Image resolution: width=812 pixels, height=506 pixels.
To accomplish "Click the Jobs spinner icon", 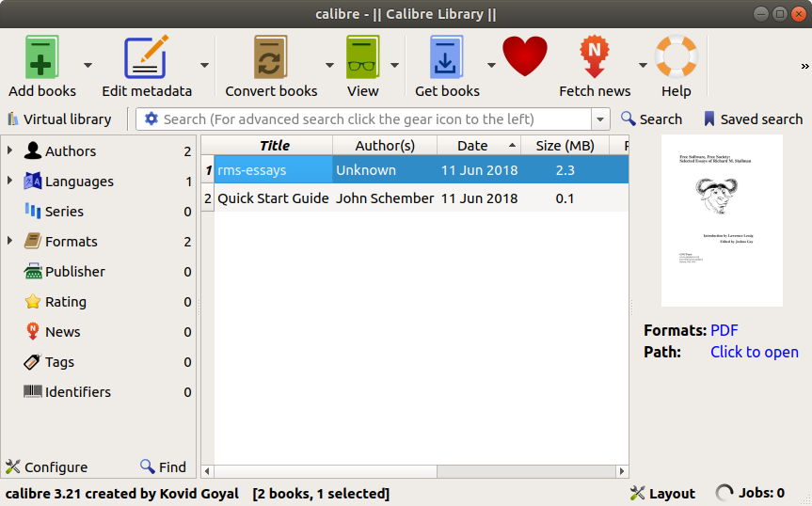I will click(x=724, y=493).
